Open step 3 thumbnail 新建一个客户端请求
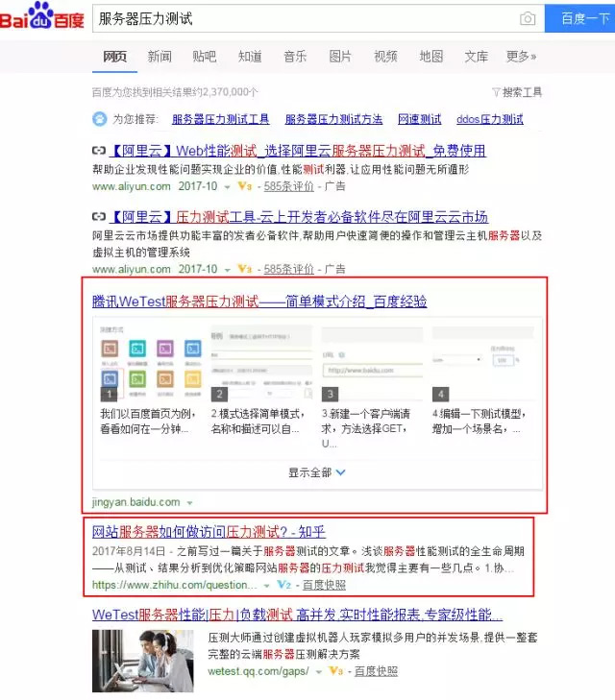Image resolution: width=615 pixels, height=700 pixels. [372, 363]
